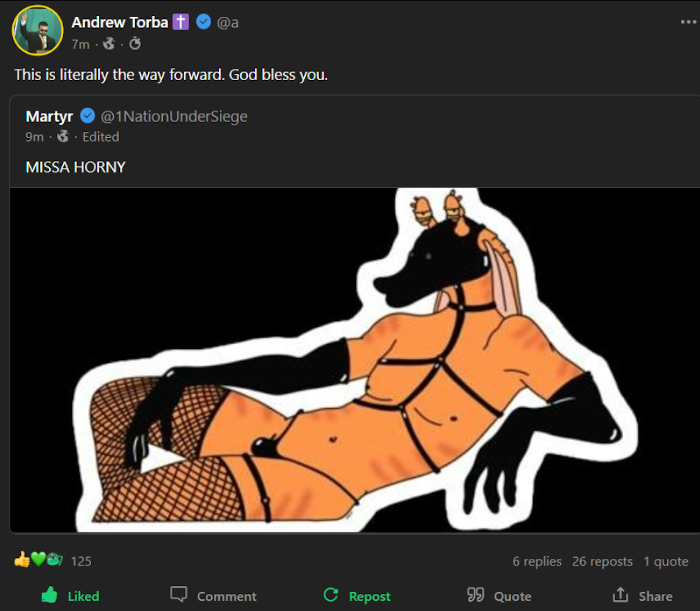This screenshot has height=611, width=700.
Task: Open the @1NationUnderSiege handle
Action: 174,117
